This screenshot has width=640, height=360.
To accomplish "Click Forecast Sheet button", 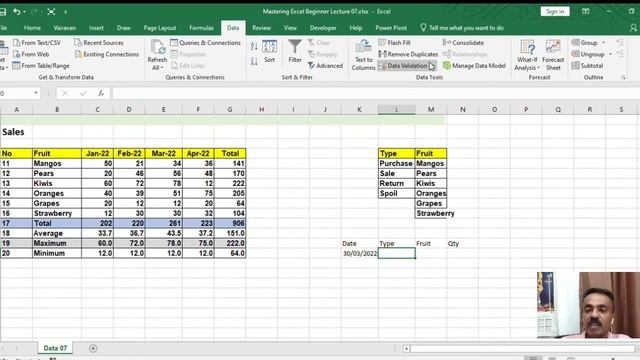I will (x=553, y=55).
